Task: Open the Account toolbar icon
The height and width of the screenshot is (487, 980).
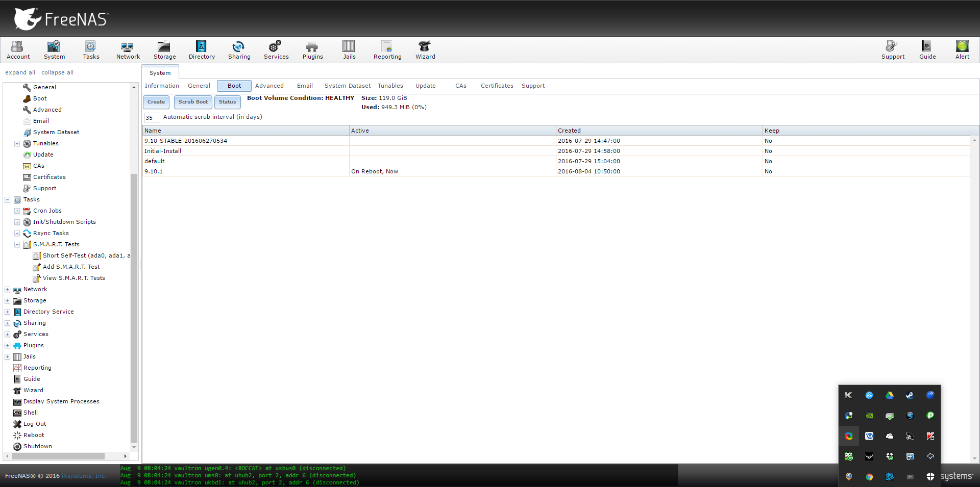Action: [18, 50]
